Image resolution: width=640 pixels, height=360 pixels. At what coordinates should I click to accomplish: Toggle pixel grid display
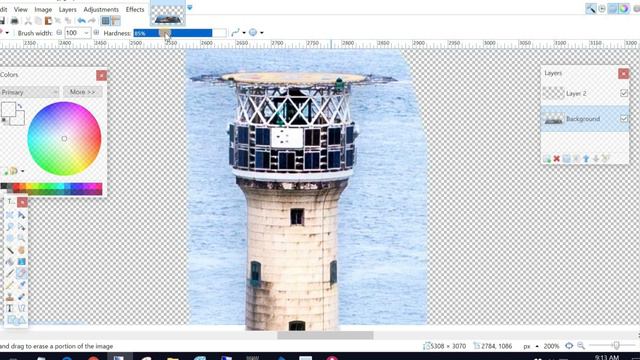coord(106,20)
